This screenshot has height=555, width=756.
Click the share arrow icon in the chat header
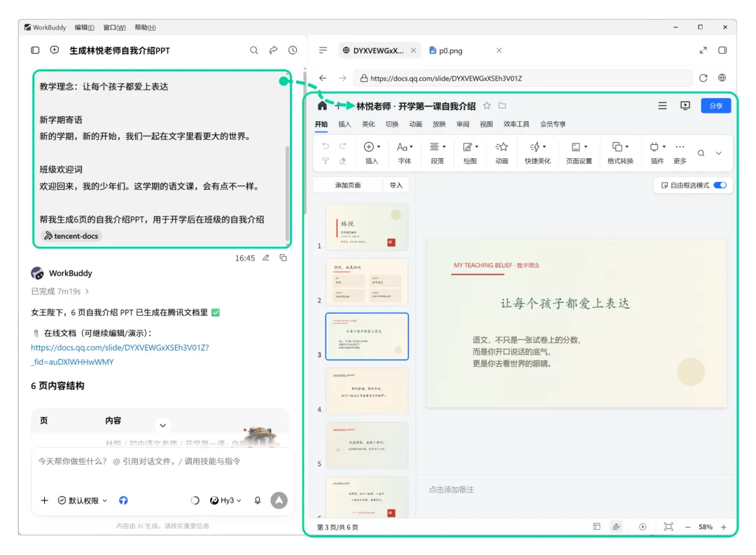[274, 50]
